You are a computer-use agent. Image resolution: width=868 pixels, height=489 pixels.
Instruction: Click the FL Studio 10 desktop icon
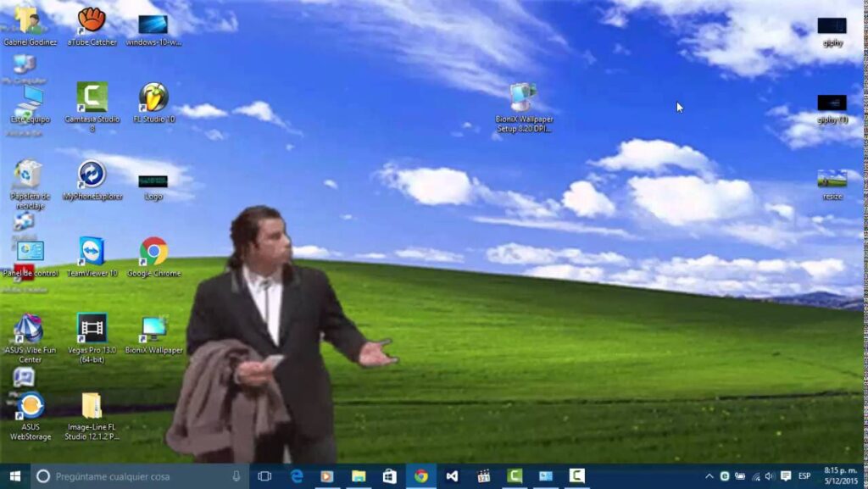[x=154, y=103]
